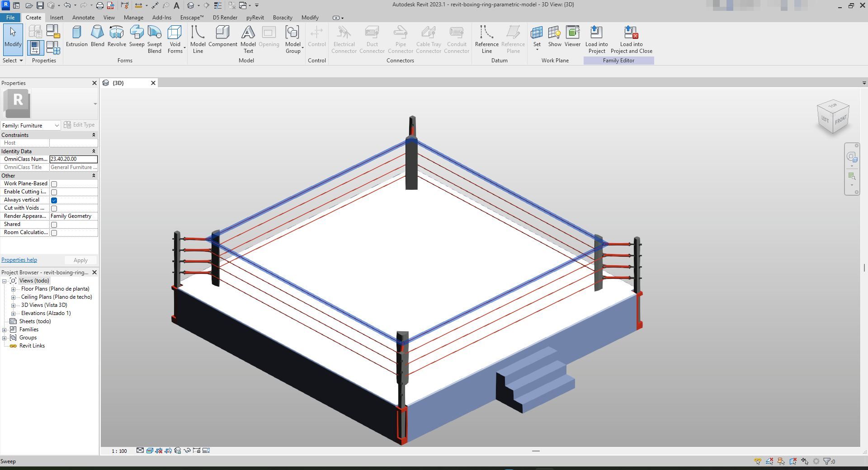
Task: Toggle the Cut with Voids checkbox
Action: pos(54,208)
